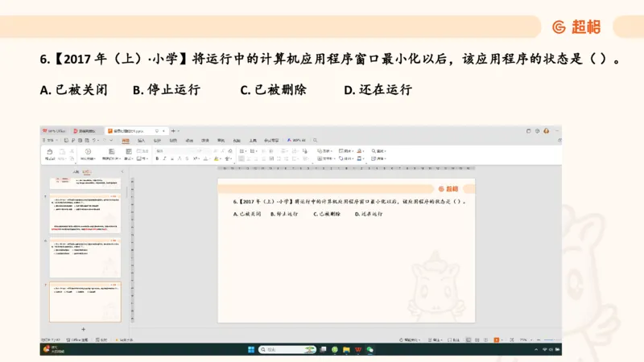Click the weather widget on taskbar
644x362 pixels.
tap(54, 350)
